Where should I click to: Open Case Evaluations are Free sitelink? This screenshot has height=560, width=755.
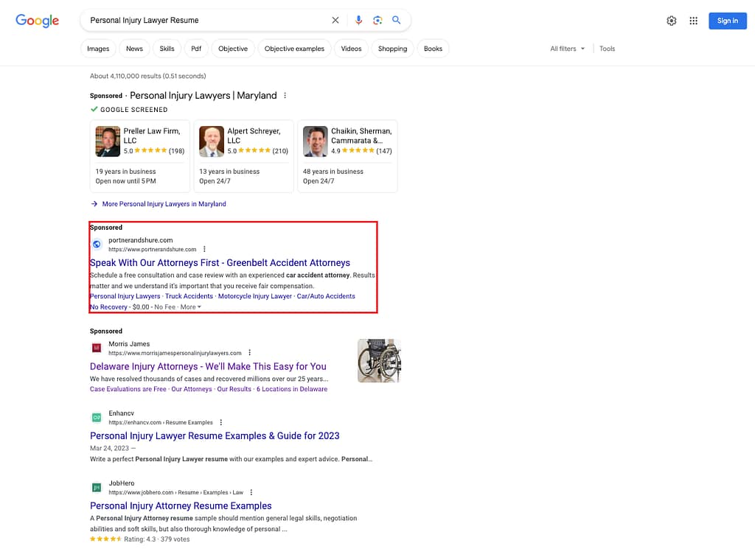pyautogui.click(x=128, y=389)
